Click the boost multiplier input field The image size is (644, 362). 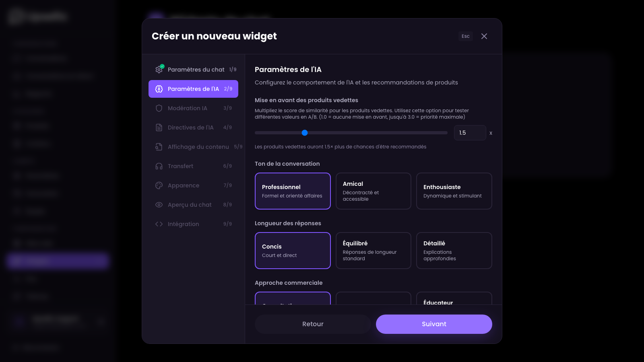(x=470, y=133)
